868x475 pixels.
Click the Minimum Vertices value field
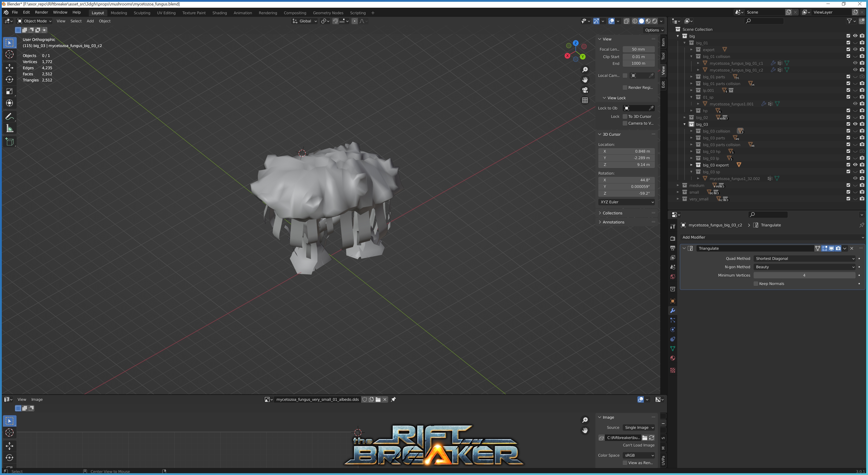coord(804,275)
